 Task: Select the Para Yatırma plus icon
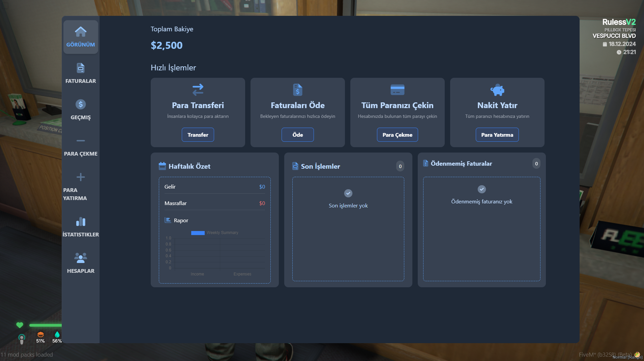pyautogui.click(x=81, y=177)
